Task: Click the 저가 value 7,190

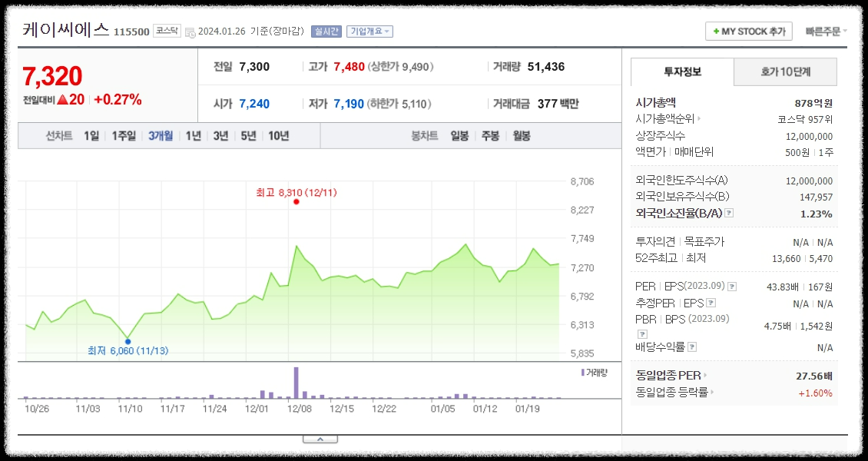Action: [349, 104]
